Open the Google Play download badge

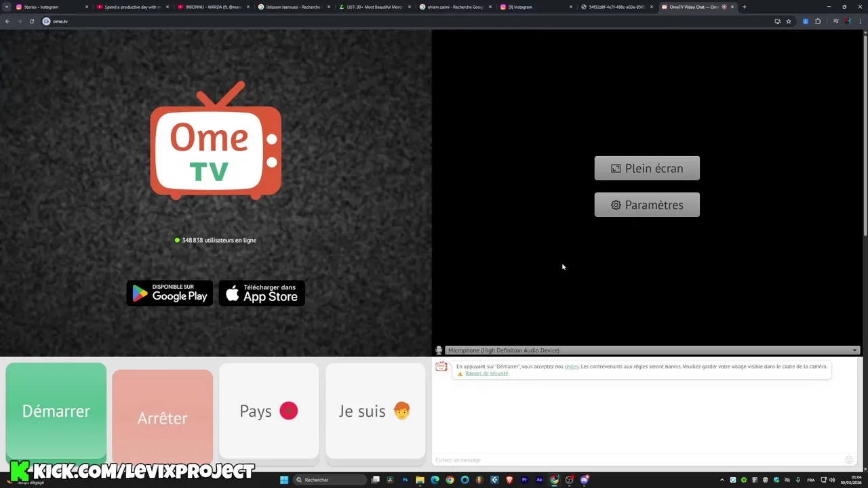[170, 293]
